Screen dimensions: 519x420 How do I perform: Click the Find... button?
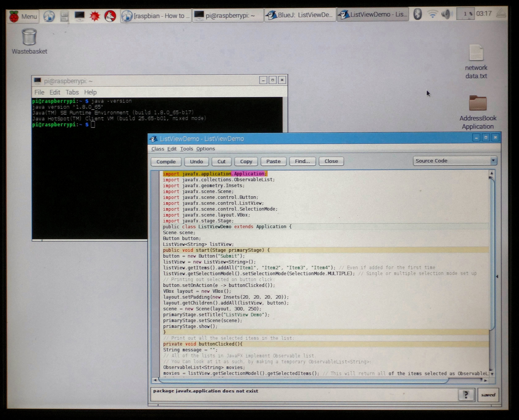pyautogui.click(x=302, y=161)
